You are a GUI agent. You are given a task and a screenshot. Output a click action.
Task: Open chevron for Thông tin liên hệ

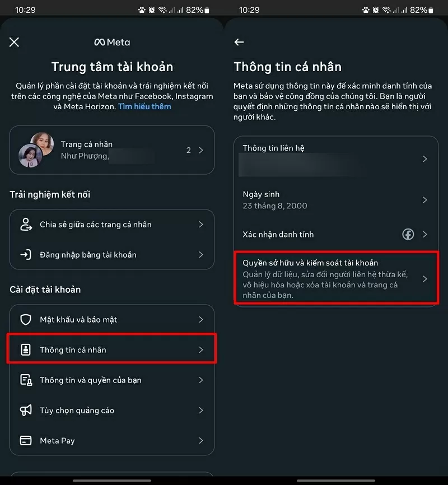pos(425,159)
